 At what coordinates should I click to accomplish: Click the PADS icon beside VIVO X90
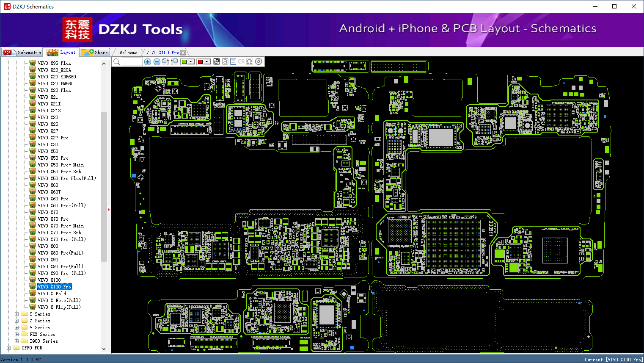[x=33, y=260]
